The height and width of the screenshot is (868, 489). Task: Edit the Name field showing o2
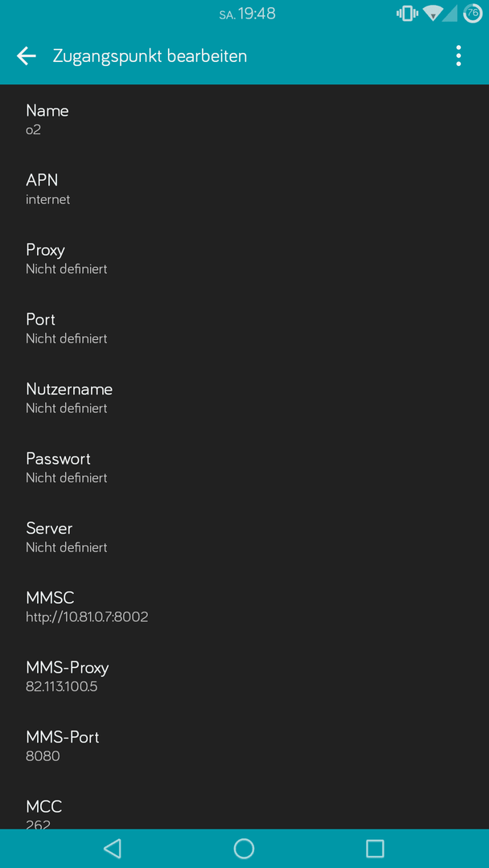(244, 120)
